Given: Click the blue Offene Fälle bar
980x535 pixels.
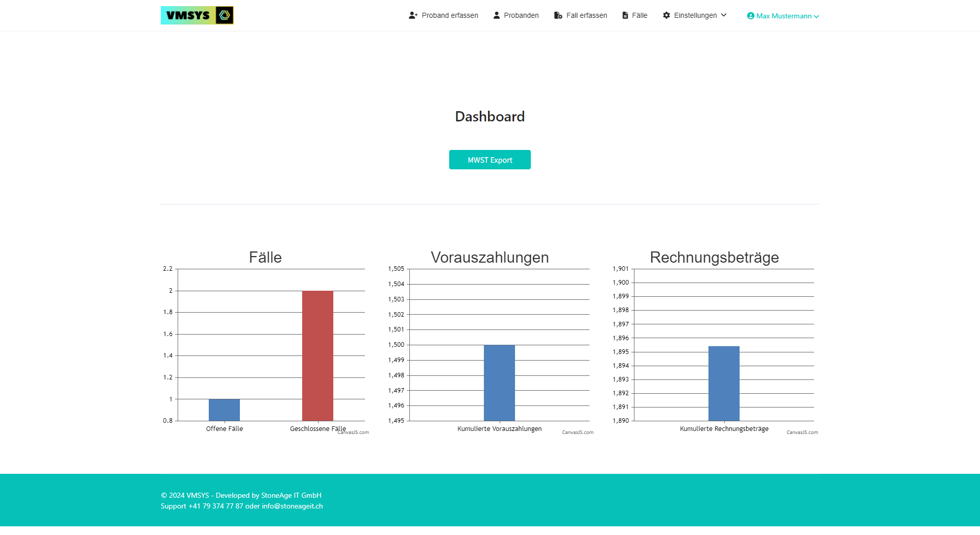Looking at the screenshot, I should [x=224, y=410].
